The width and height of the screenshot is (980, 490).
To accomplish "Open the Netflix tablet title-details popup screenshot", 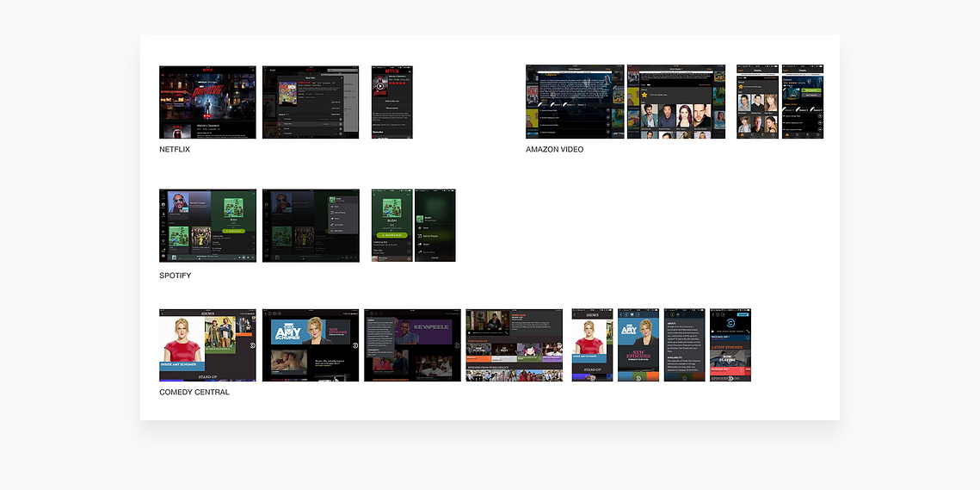I will click(x=311, y=102).
